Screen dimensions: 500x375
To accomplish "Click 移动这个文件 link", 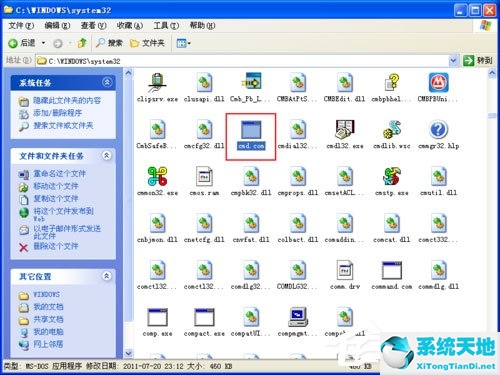I will [56, 186].
